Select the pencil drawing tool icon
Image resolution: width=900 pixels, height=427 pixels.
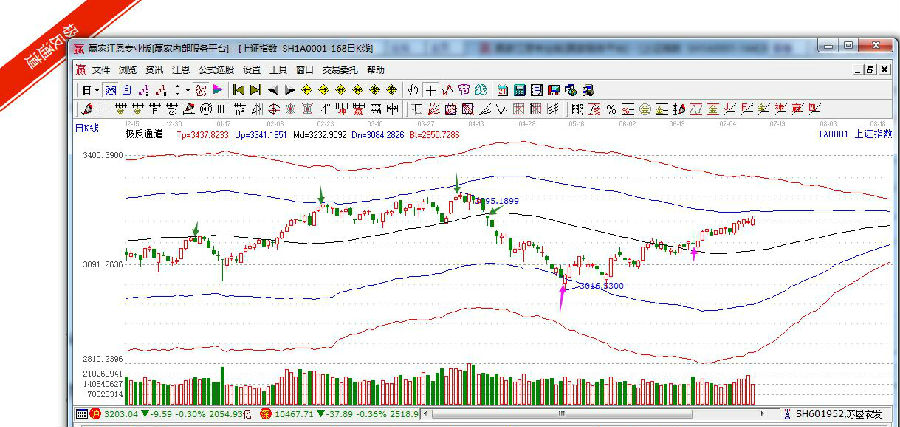87,108
